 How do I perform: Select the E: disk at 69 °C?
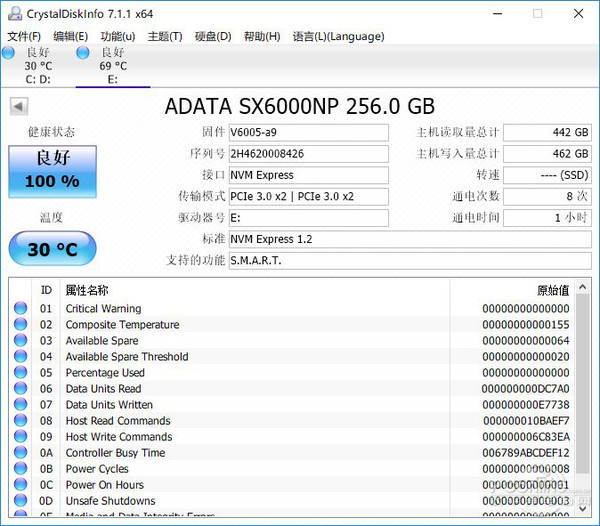point(113,66)
